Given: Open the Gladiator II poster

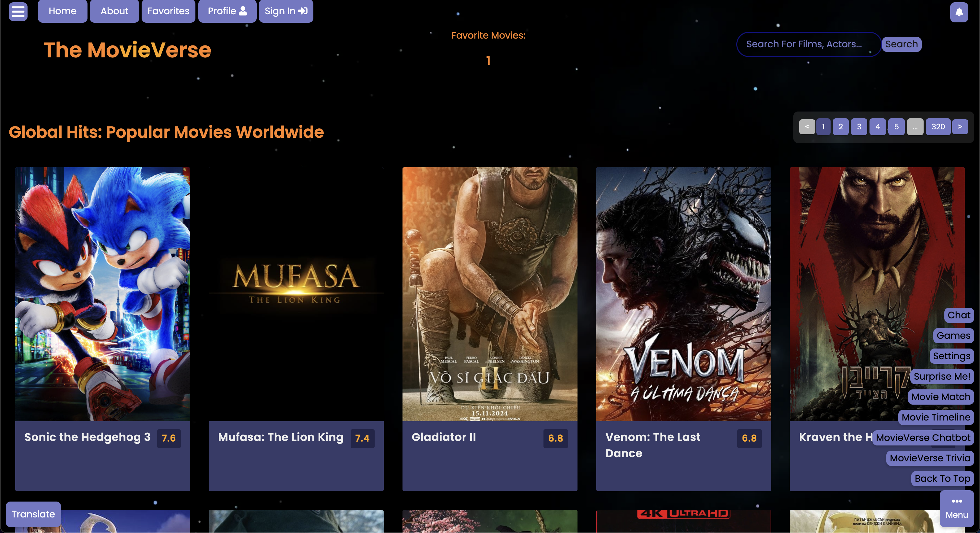Looking at the screenshot, I should pyautogui.click(x=490, y=294).
